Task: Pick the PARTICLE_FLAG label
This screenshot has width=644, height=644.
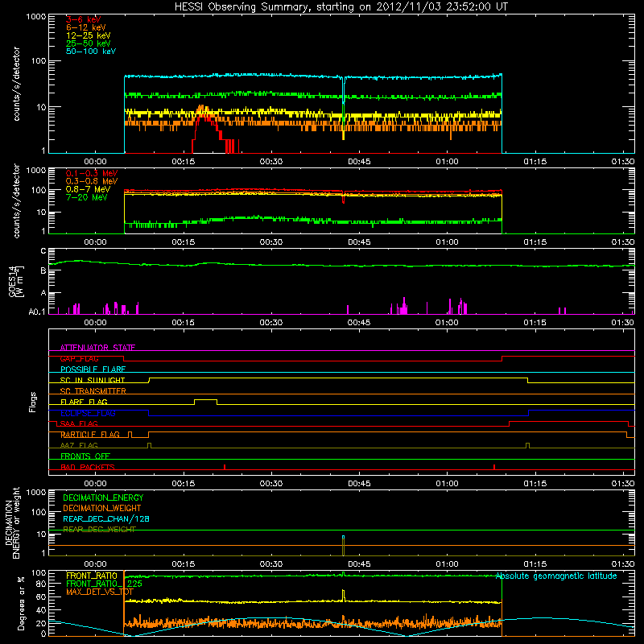Action: coord(90,435)
